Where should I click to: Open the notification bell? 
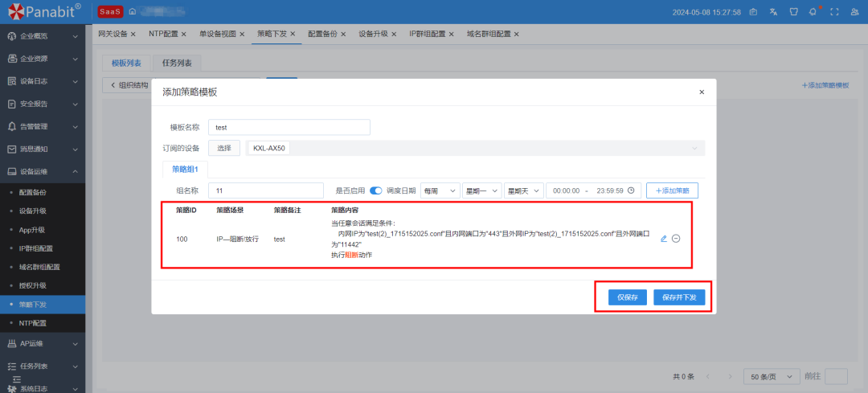pos(813,11)
